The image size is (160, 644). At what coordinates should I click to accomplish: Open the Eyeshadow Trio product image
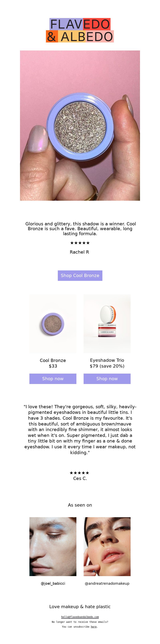pos(107,324)
